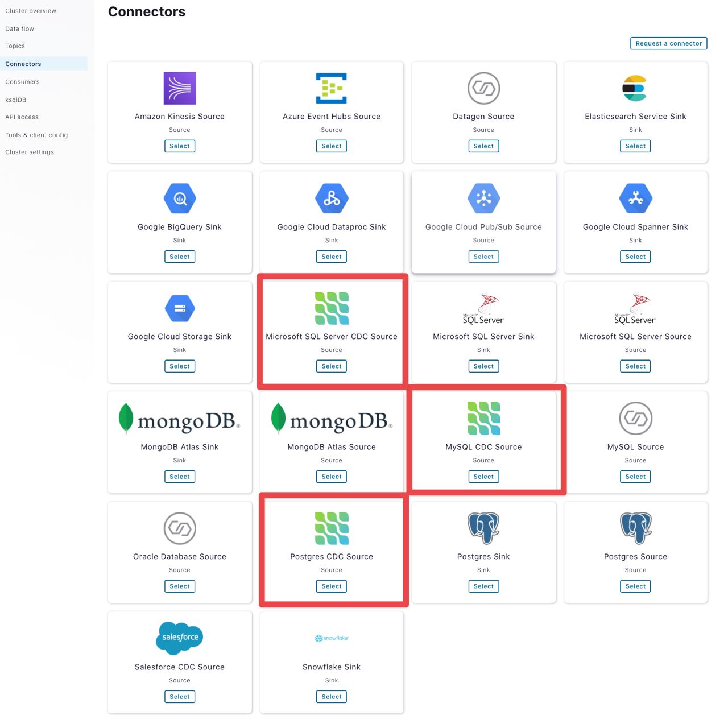This screenshot has height=728, width=728.
Task: Select Elasticsearch Service Sink connector
Action: click(635, 146)
